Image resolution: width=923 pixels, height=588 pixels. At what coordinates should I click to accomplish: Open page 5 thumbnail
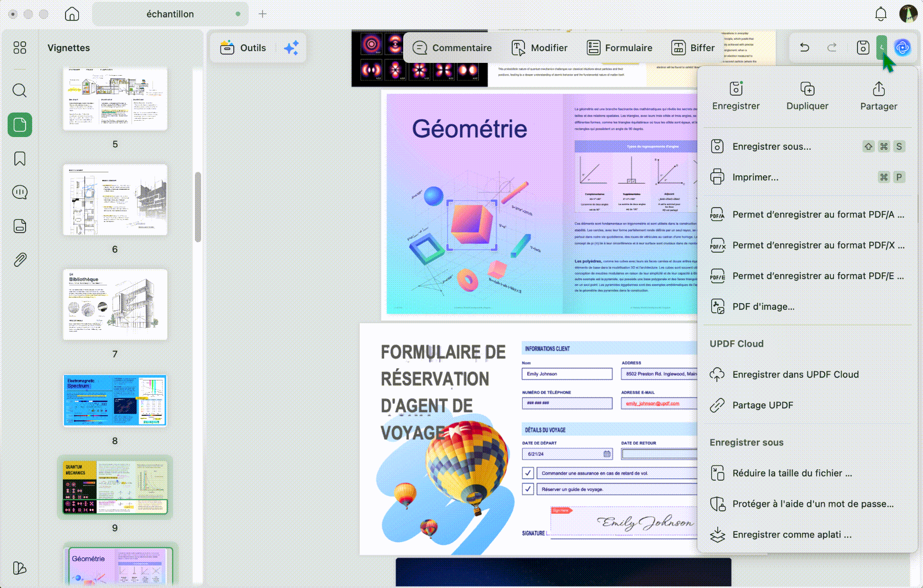coord(115,99)
